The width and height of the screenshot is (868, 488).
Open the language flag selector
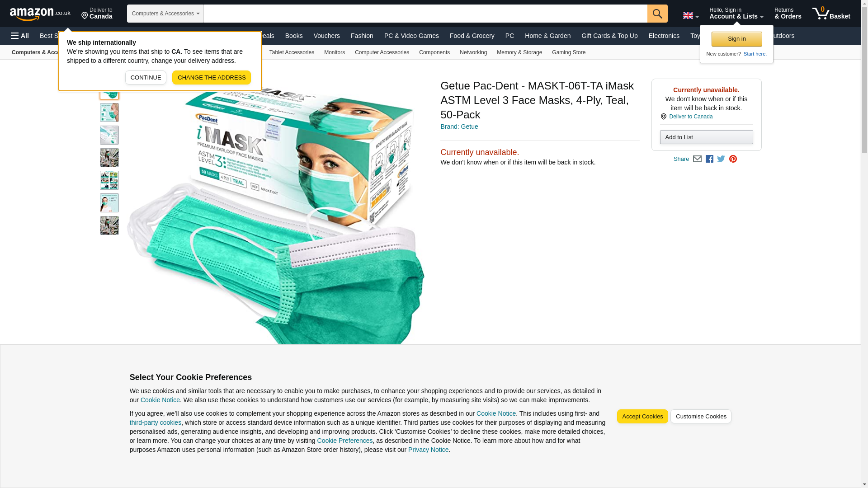pyautogui.click(x=691, y=15)
